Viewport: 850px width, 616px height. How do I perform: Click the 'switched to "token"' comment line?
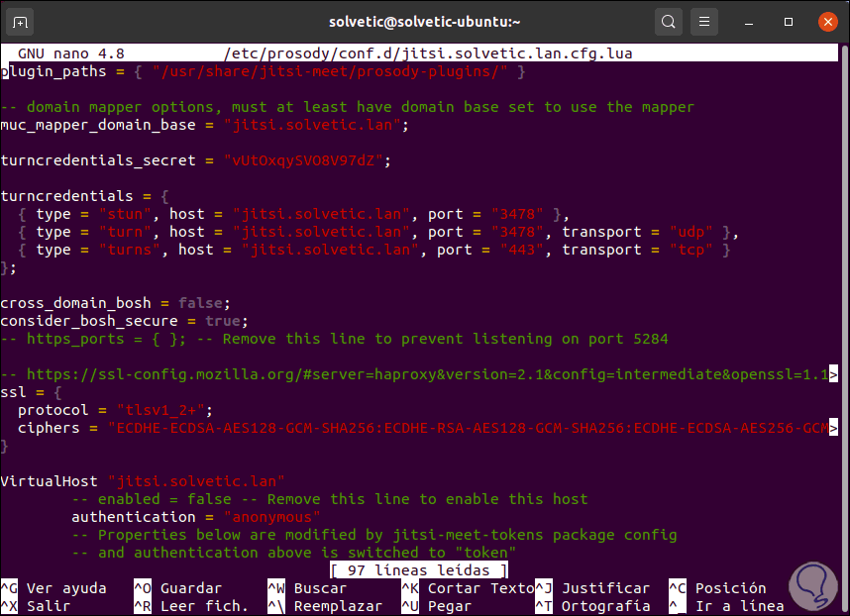(293, 553)
